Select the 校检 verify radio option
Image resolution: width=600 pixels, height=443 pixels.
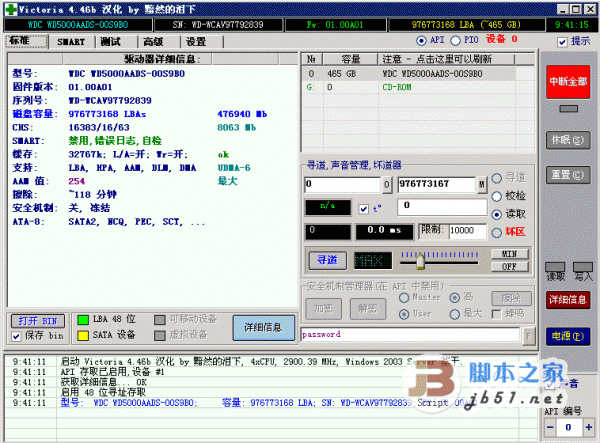coord(497,196)
